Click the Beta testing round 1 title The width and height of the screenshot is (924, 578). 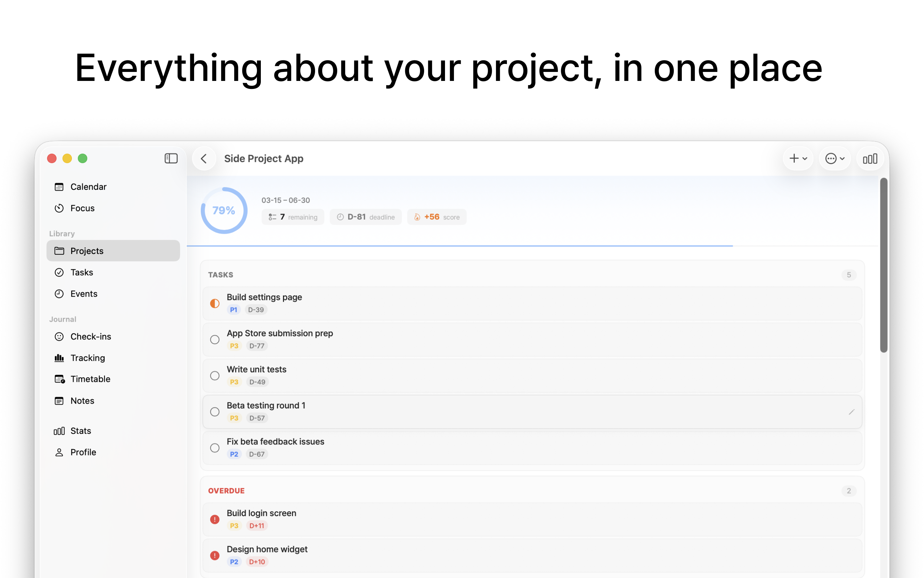coord(266,406)
